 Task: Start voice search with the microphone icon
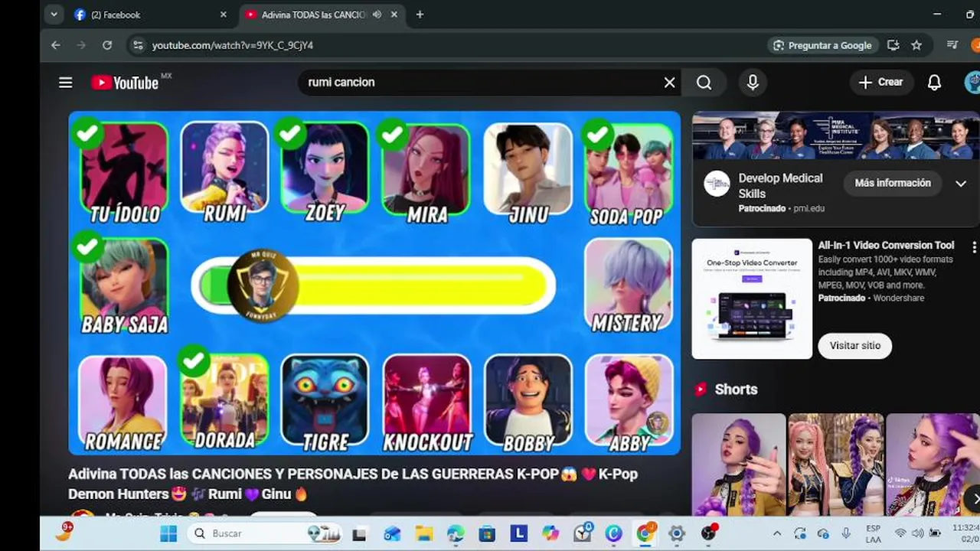click(x=753, y=83)
